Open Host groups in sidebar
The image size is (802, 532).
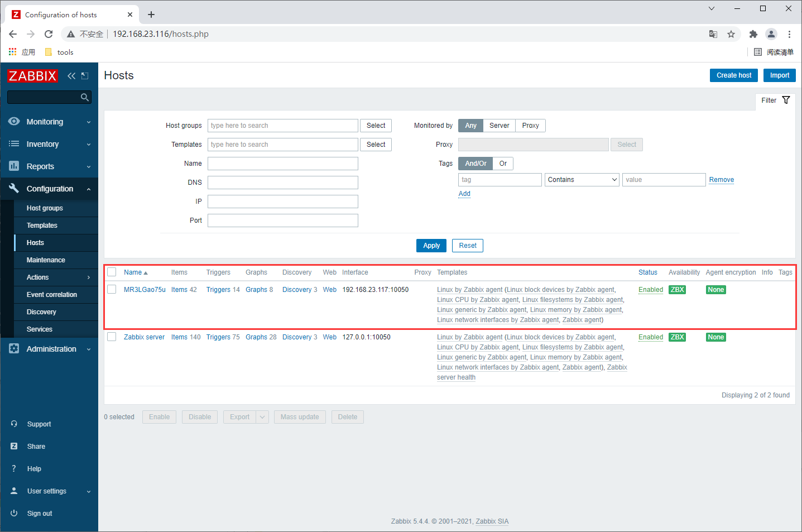point(45,208)
